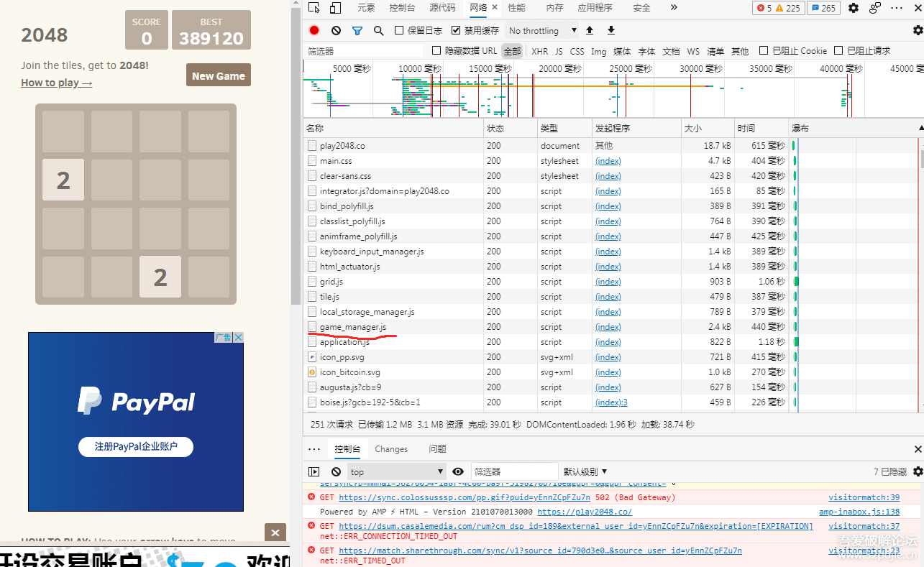924x567 pixels.
Task: Enable the 保留日志 checkbox
Action: coord(399,30)
